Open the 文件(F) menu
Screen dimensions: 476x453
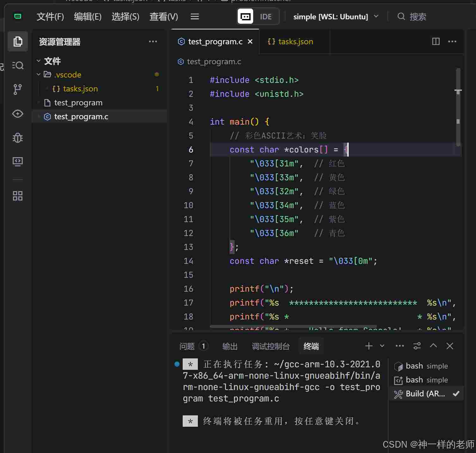pos(50,16)
